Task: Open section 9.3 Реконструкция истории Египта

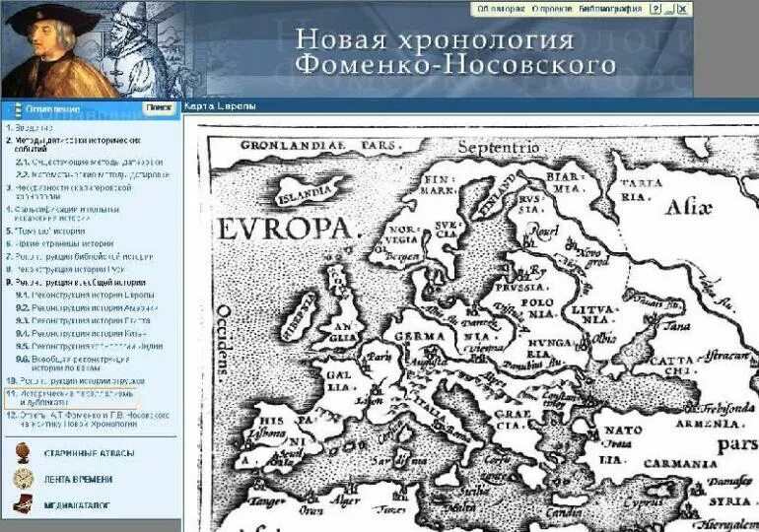Action: [83, 320]
